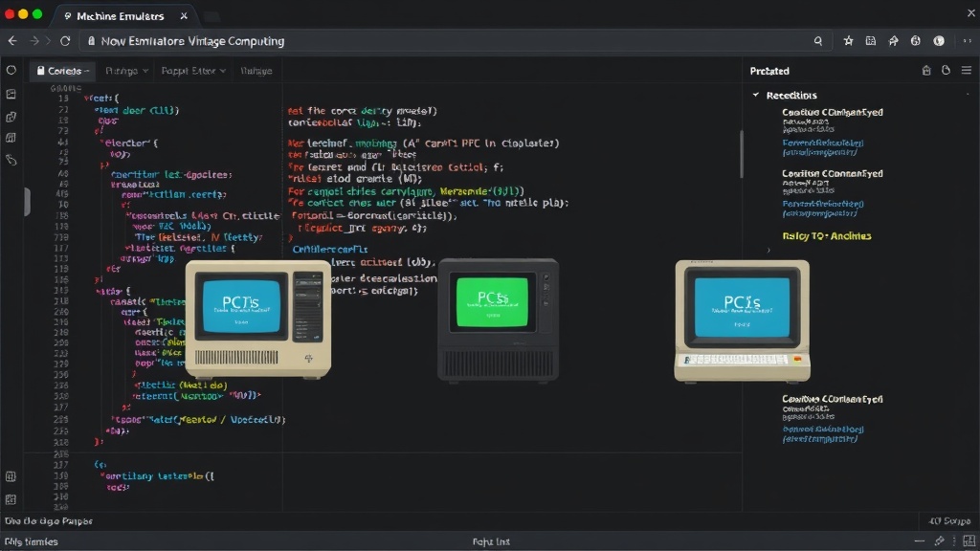Viewport: 980px width, 551px height.
Task: Open the round profile avatar icon
Action: pyautogui.click(x=939, y=40)
